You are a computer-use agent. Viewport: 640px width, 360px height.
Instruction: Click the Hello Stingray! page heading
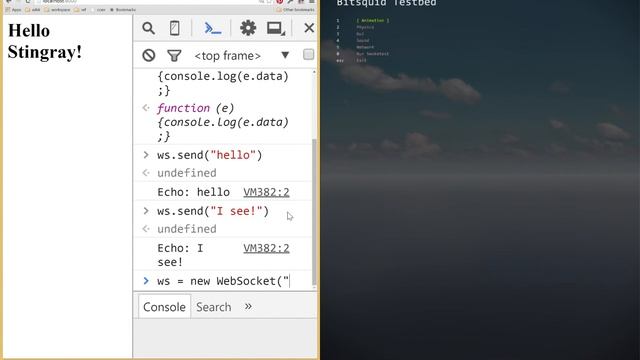click(45, 41)
